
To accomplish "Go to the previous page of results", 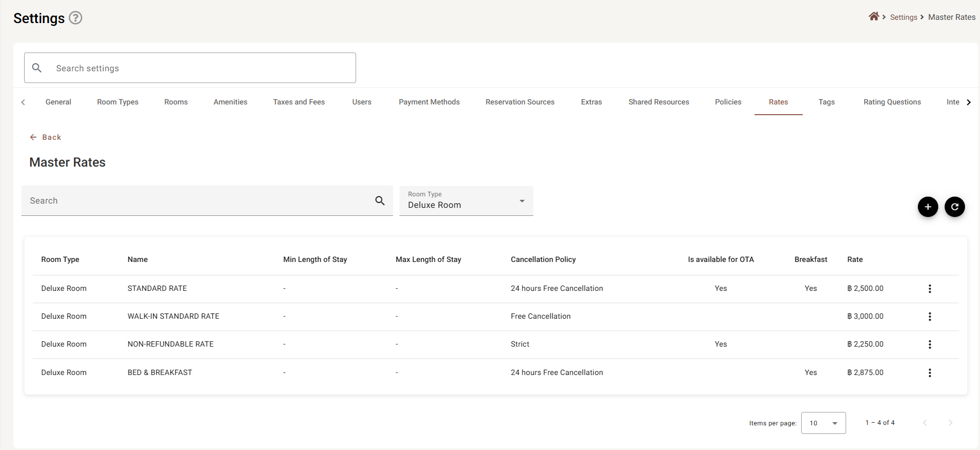I will click(x=924, y=423).
